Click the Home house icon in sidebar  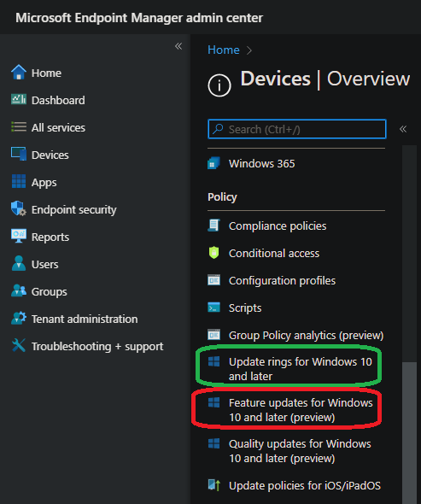tap(19, 72)
